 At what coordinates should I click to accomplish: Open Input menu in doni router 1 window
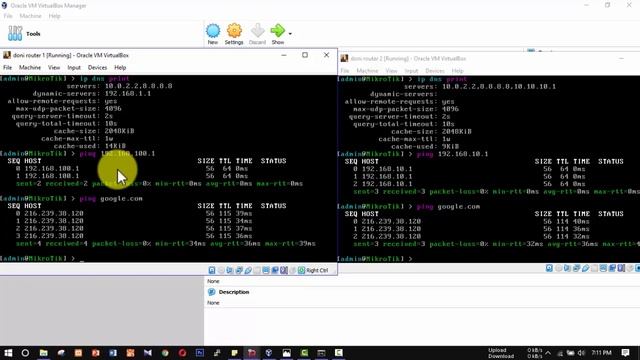tap(74, 67)
